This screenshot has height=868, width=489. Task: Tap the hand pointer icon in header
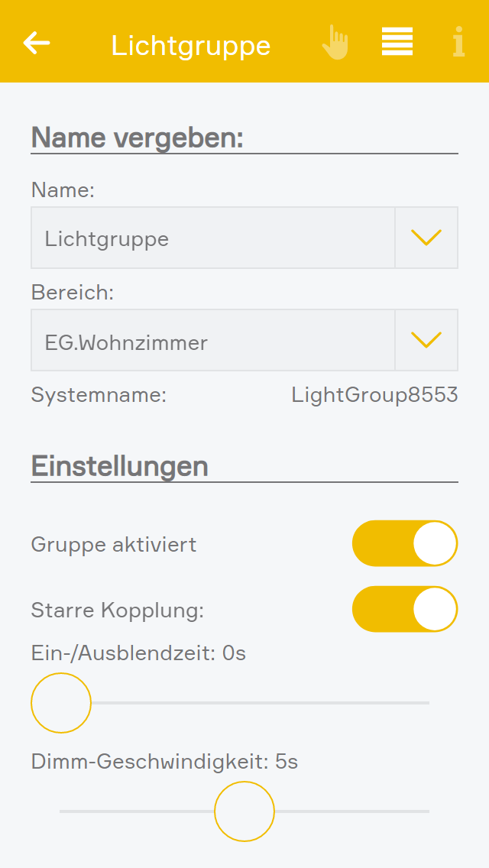point(335,42)
